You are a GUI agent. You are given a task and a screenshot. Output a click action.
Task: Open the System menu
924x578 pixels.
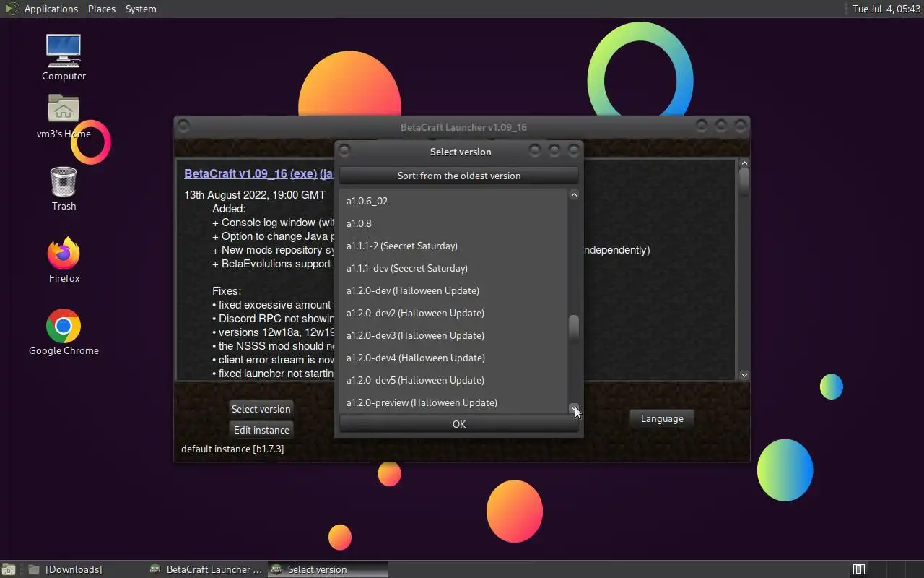[x=141, y=9]
